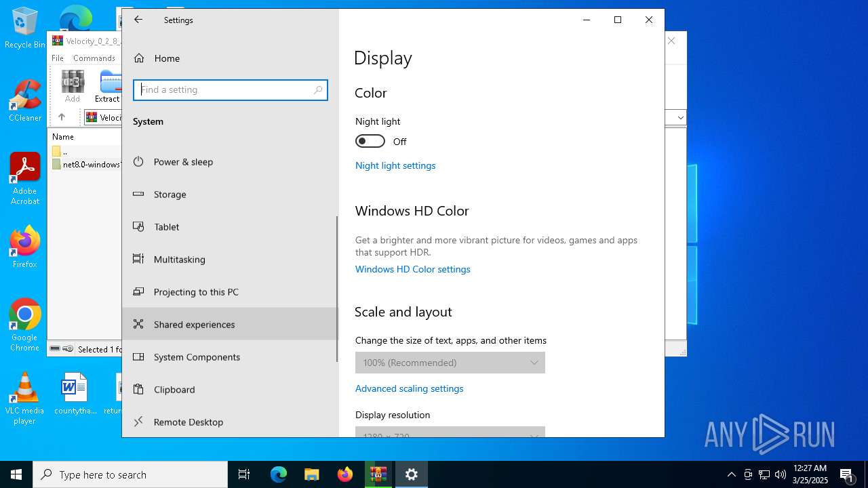The image size is (868, 488).
Task: Open the WinRAR Commands menu
Action: tap(94, 58)
